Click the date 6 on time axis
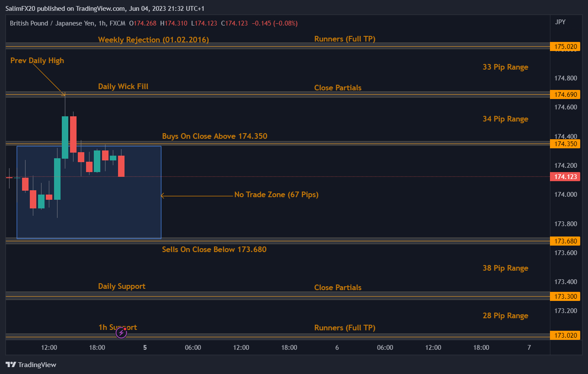This screenshot has width=588, height=374. click(337, 348)
